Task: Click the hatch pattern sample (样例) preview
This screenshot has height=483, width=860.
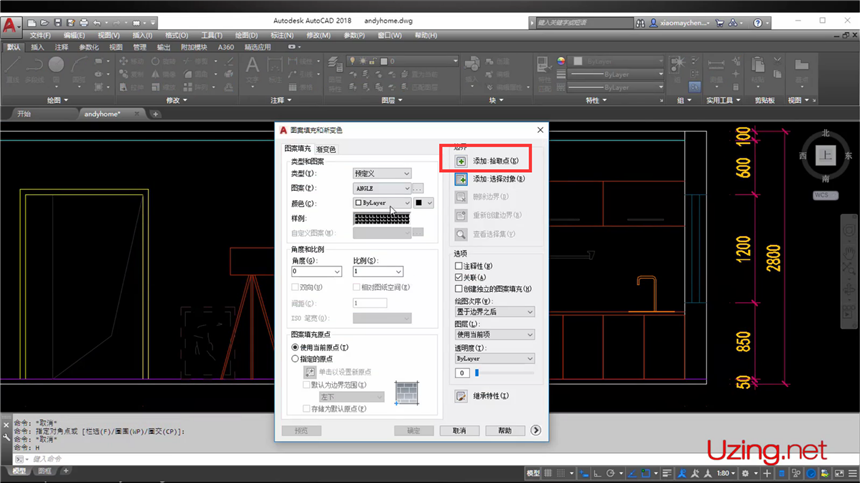Action: pyautogui.click(x=381, y=218)
